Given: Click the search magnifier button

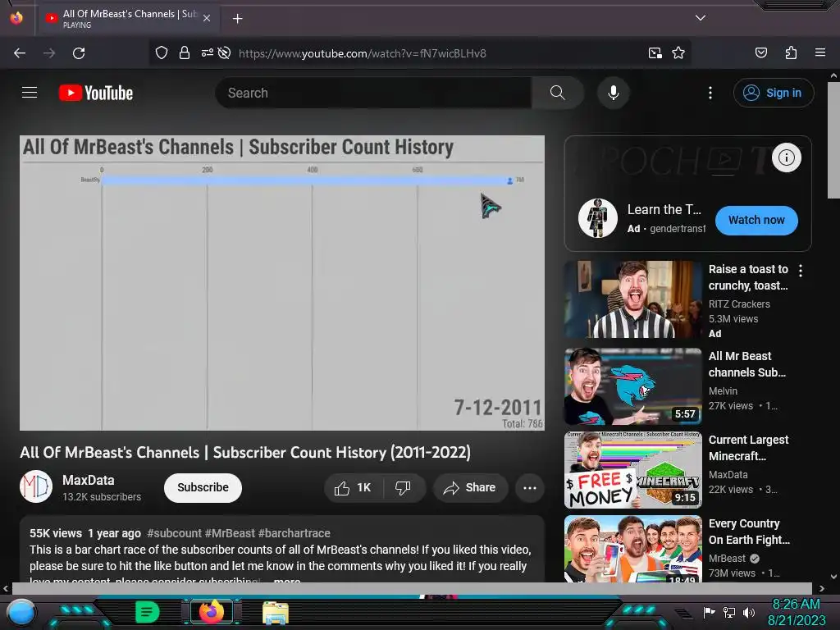Looking at the screenshot, I should pyautogui.click(x=557, y=93).
